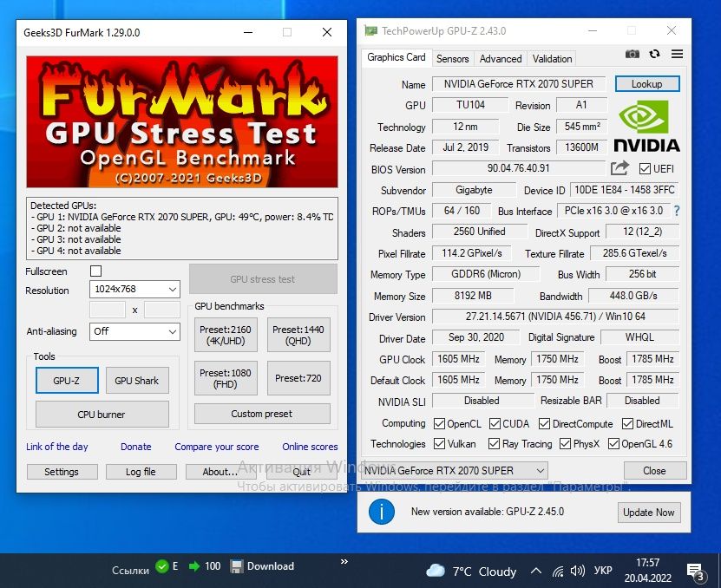Screen dimensions: 721x588
Task: Take a GPU-Z screenshot with camera icon
Action: pos(633,55)
